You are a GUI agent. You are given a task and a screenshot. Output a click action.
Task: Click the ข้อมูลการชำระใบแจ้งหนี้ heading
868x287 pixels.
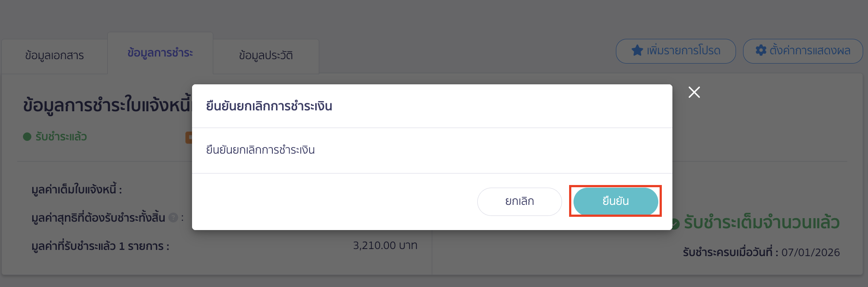point(107,106)
